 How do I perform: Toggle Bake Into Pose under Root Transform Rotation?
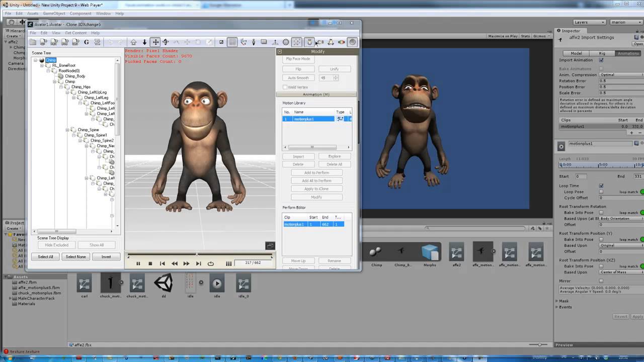pyautogui.click(x=601, y=213)
